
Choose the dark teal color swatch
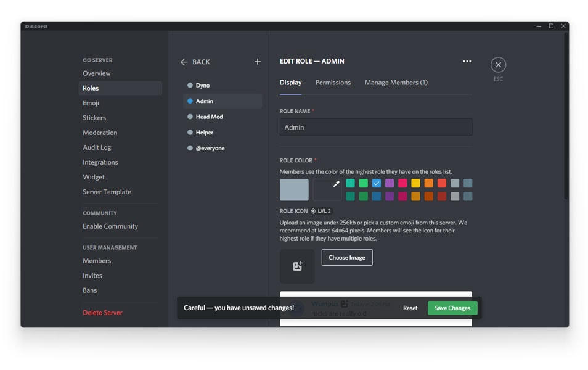point(350,196)
